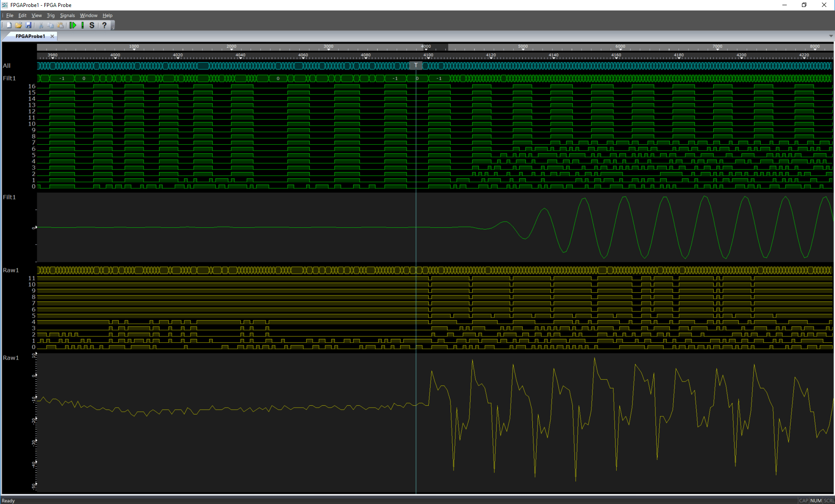Save the current capture
The height and width of the screenshot is (504, 835).
tap(29, 25)
